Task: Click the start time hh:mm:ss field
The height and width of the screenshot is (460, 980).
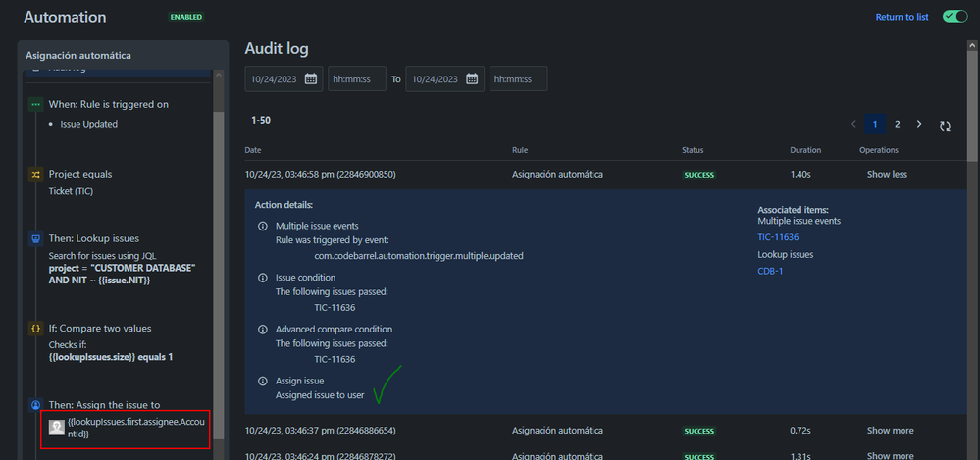Action: 357,78
